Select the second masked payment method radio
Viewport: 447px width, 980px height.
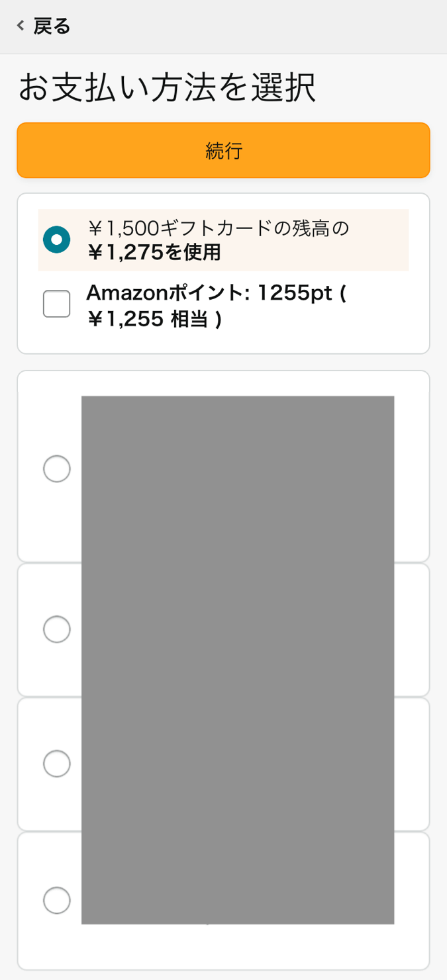point(56,629)
